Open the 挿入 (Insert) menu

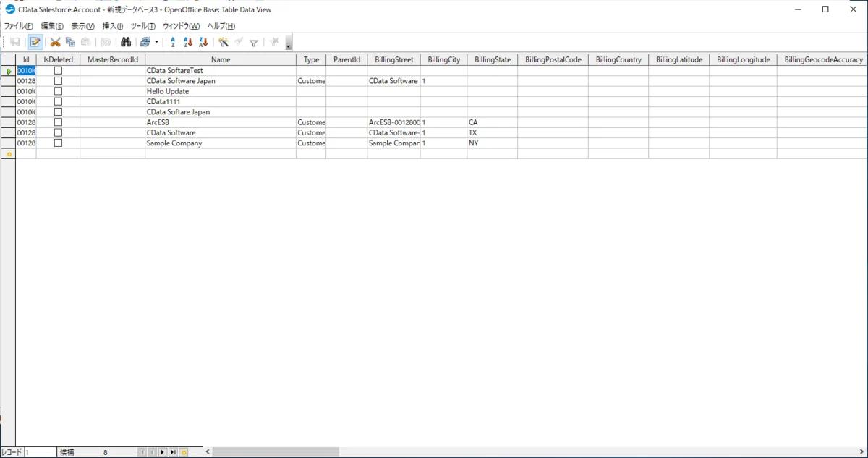pyautogui.click(x=112, y=26)
